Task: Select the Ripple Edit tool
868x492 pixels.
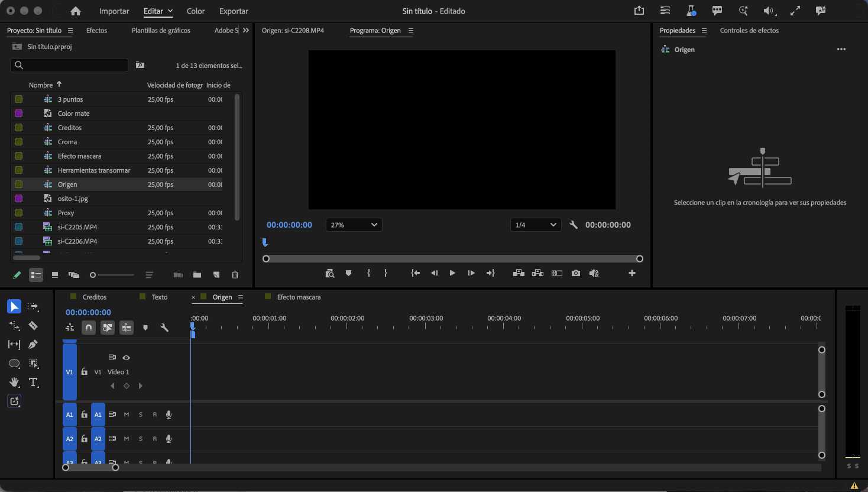Action: [x=14, y=325]
